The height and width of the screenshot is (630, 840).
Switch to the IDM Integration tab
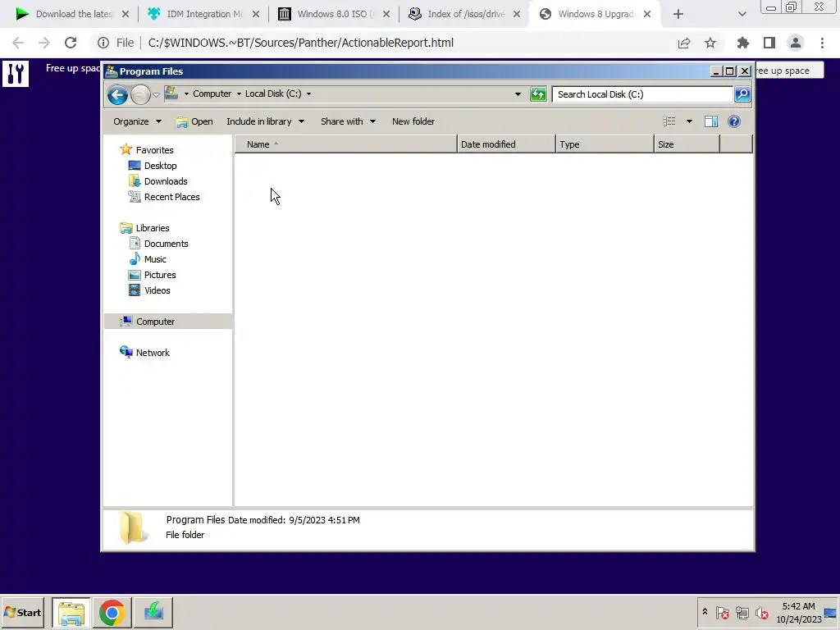point(204,14)
